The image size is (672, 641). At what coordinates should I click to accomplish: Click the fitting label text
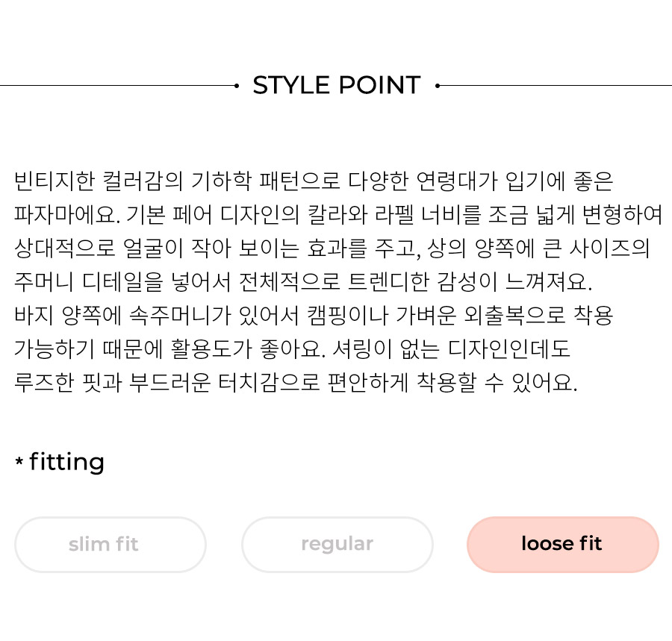(x=66, y=463)
